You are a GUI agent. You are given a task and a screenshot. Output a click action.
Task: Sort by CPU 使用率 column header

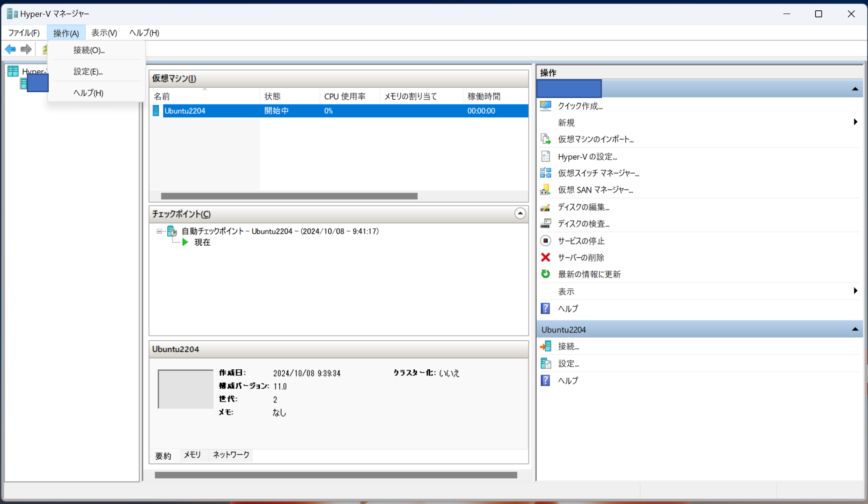(350, 96)
